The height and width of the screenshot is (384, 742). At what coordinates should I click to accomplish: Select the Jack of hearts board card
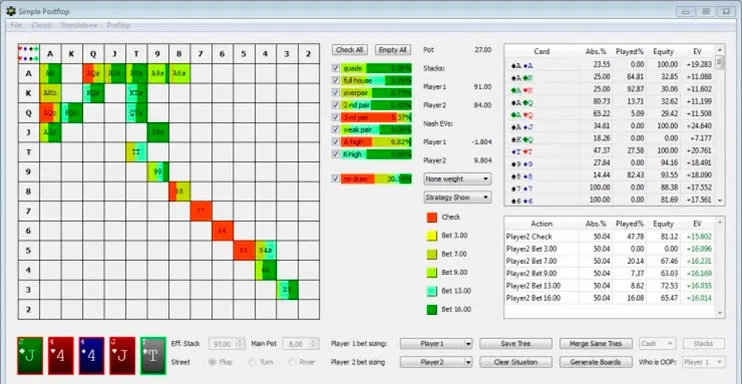pyautogui.click(x=122, y=356)
